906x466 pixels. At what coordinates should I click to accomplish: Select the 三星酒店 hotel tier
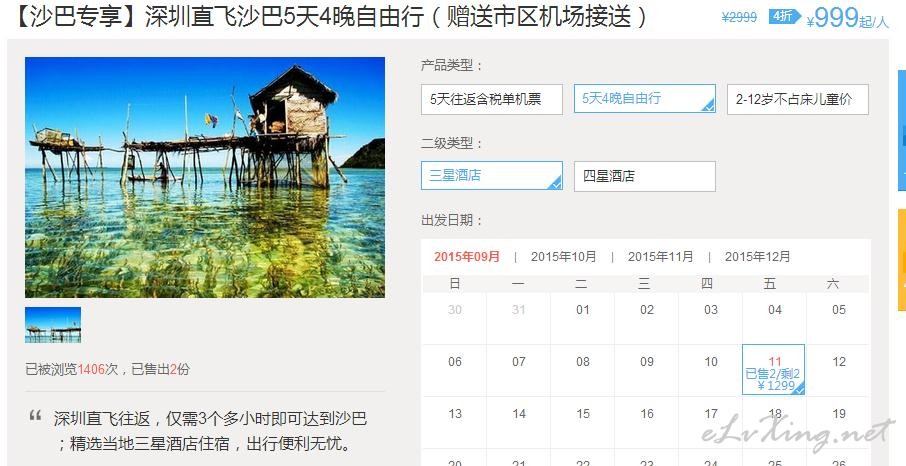coord(492,176)
